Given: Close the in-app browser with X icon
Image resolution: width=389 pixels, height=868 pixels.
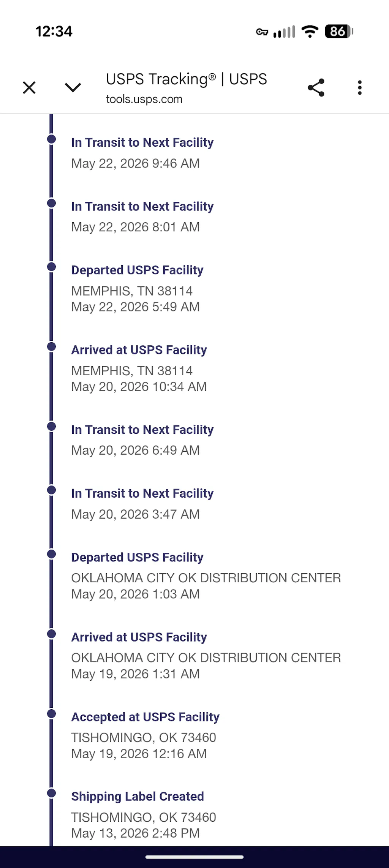Looking at the screenshot, I should click(x=29, y=88).
